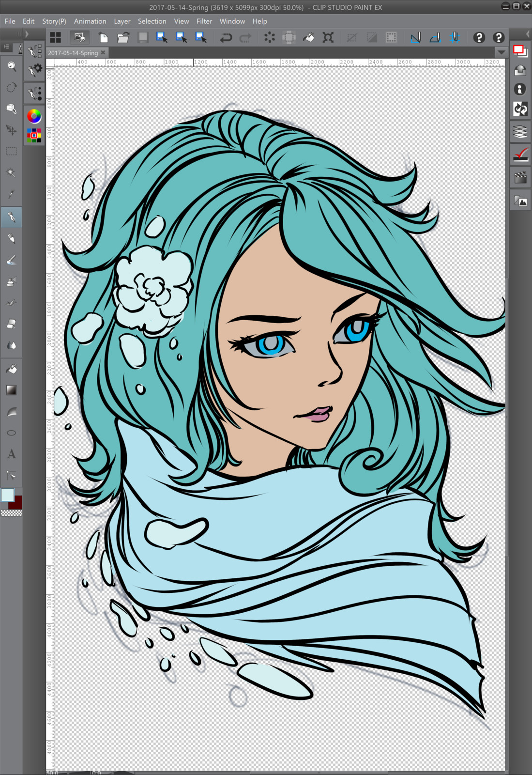Select the Pencil tool

click(11, 239)
